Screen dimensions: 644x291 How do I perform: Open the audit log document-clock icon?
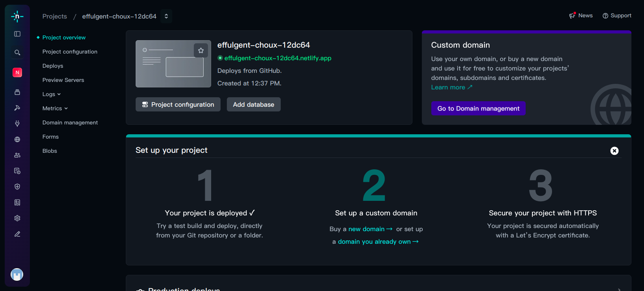(x=17, y=171)
